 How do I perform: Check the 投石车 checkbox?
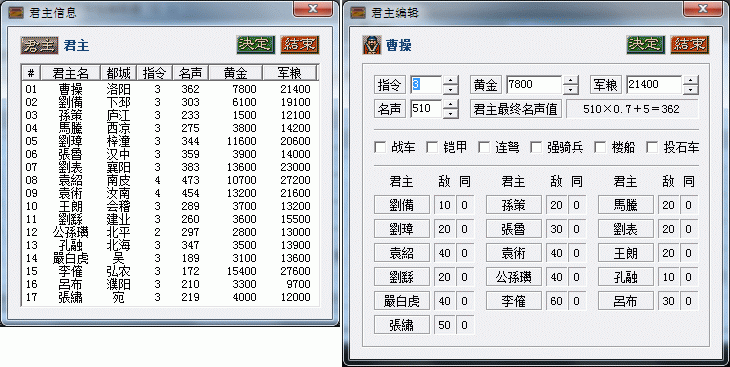(653, 148)
